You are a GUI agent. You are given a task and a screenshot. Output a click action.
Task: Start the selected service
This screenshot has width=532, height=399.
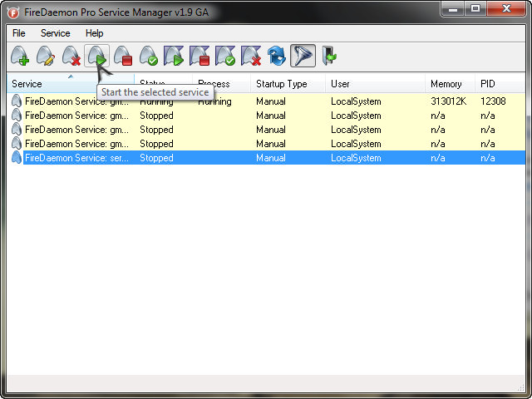[x=97, y=57]
